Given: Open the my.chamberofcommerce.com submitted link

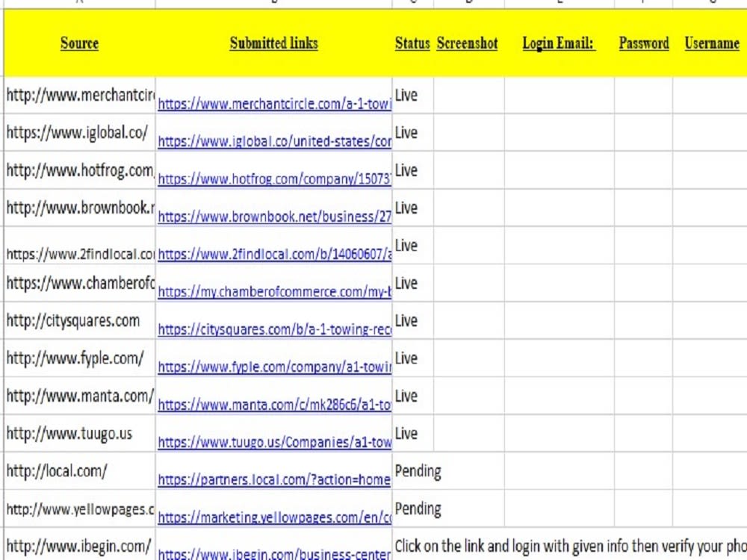Looking at the screenshot, I should 274,292.
